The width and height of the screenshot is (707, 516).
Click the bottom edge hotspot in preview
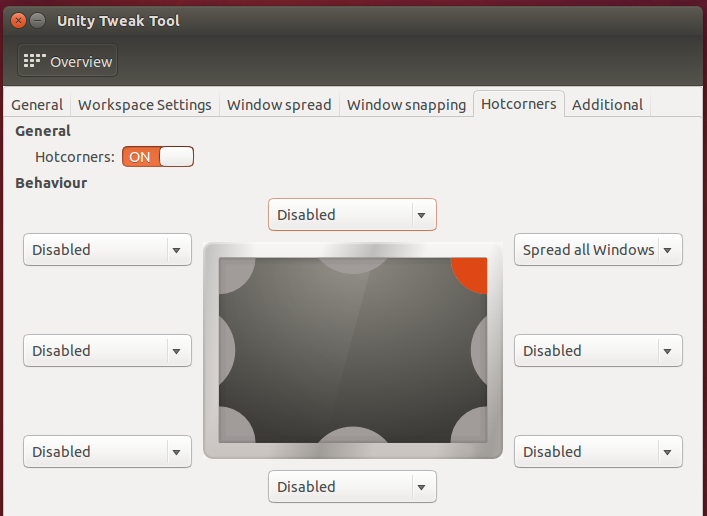(x=353, y=435)
